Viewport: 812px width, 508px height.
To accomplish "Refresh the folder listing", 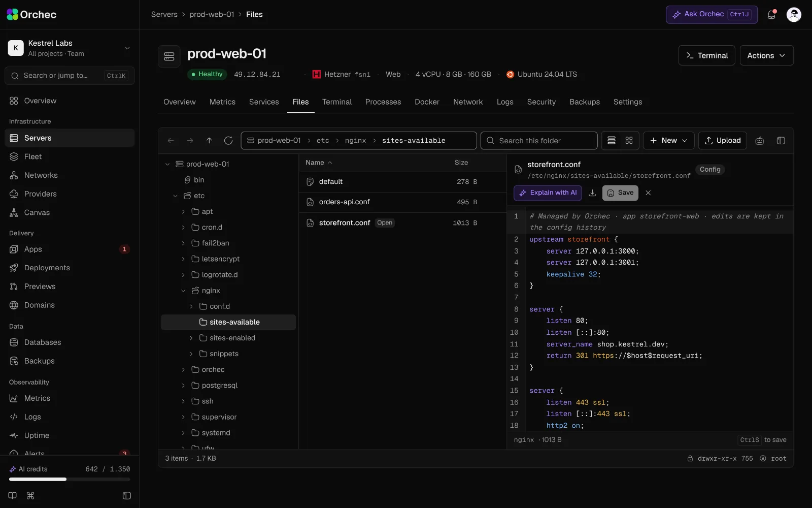I will 228,141.
